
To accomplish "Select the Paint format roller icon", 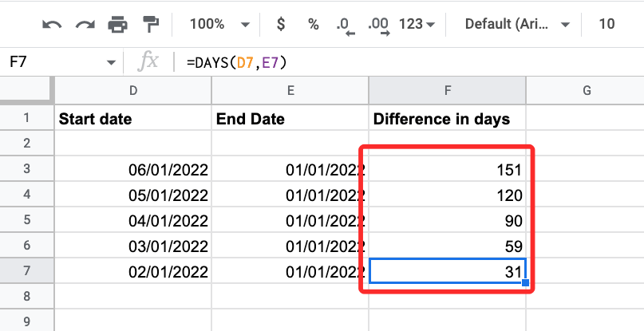I will 149,24.
